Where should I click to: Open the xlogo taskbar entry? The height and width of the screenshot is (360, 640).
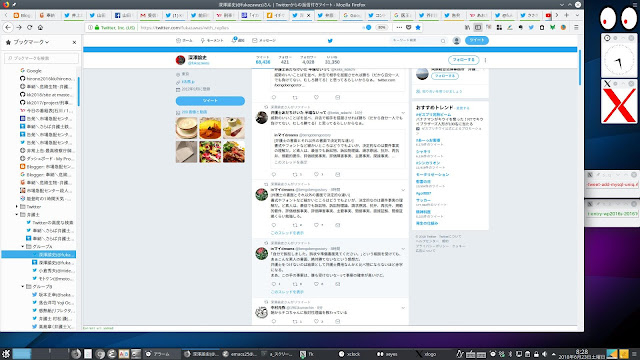coord(426,354)
